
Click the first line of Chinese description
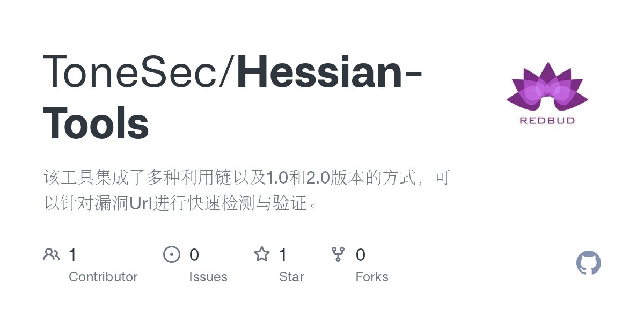pos(246,177)
